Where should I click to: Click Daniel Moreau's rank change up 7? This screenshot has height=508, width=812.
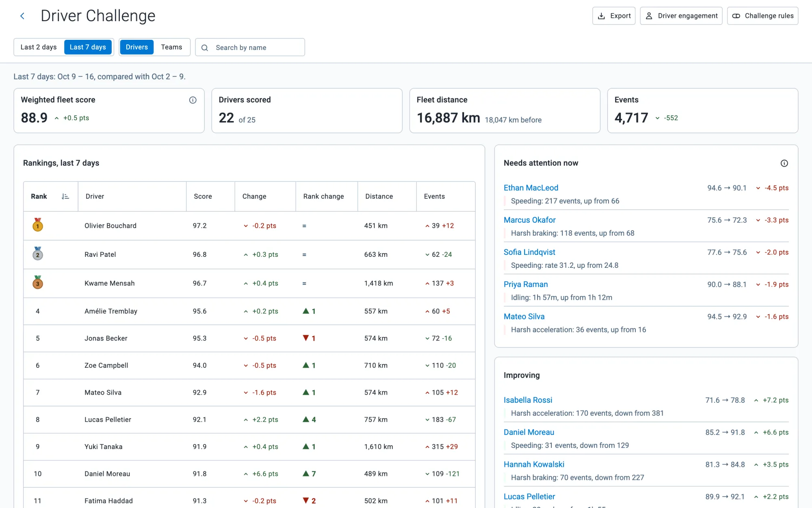point(309,473)
